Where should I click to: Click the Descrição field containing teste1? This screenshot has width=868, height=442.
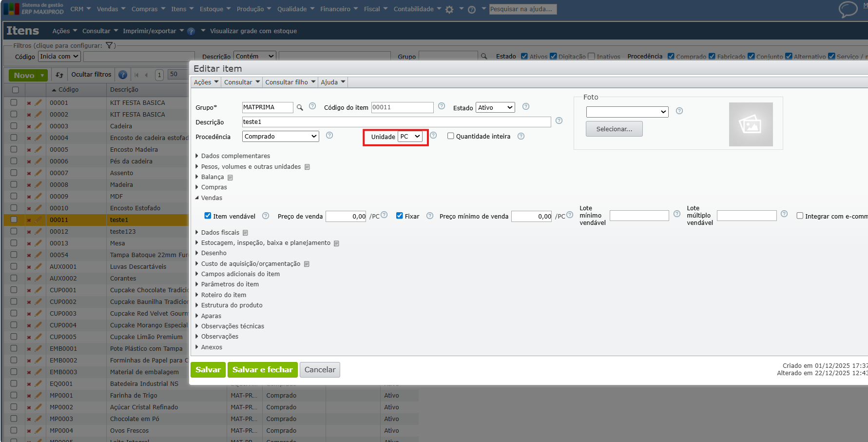[x=397, y=122]
